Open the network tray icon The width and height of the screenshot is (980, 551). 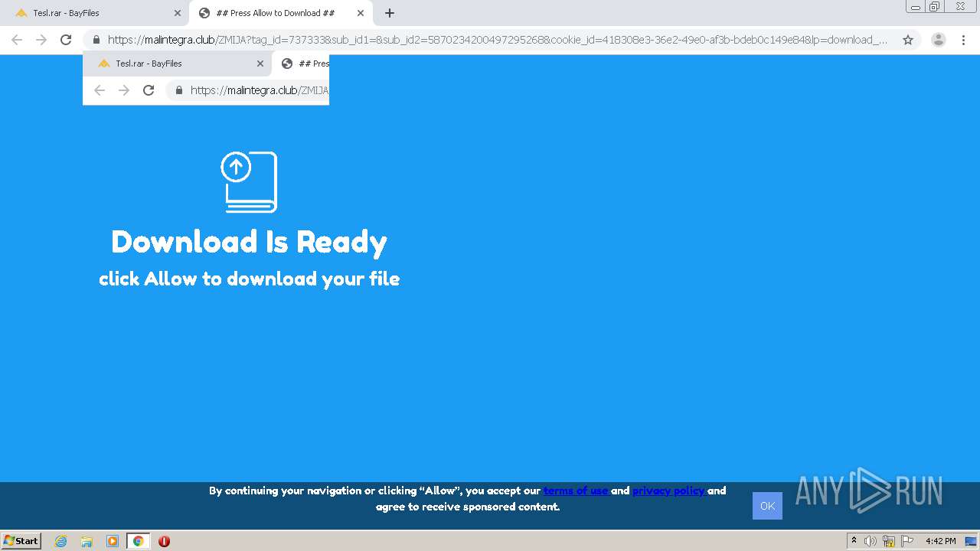tap(889, 541)
